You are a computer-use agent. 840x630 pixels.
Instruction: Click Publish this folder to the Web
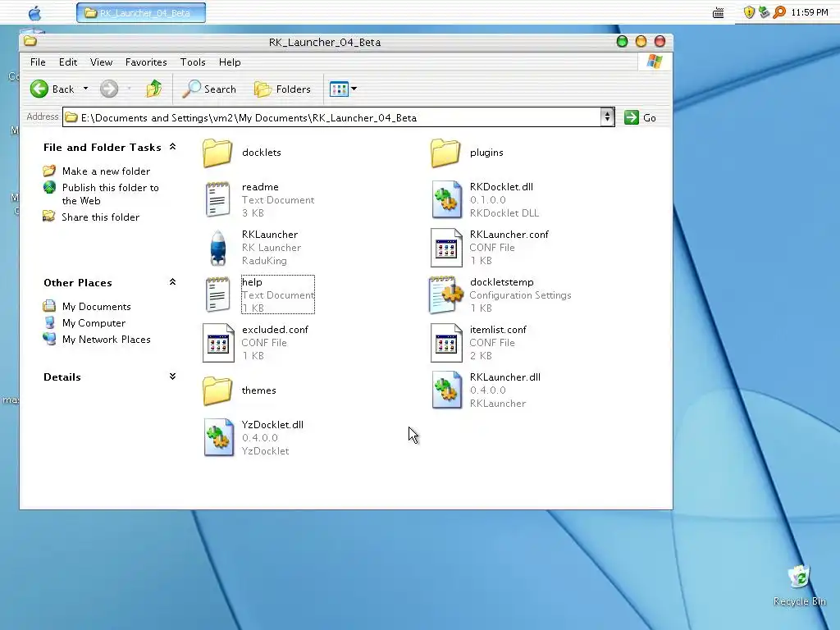point(111,194)
